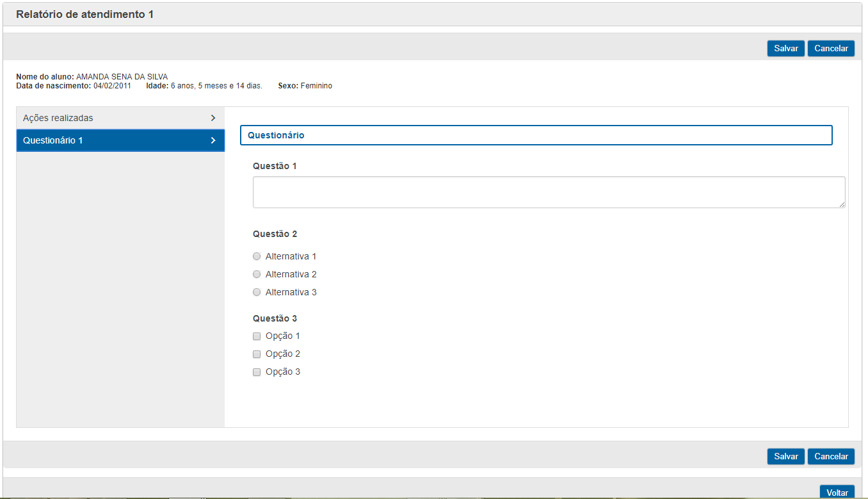Screen dimensions: 868x499
Task: Click the bottom Cancelar button
Action: [831, 456]
